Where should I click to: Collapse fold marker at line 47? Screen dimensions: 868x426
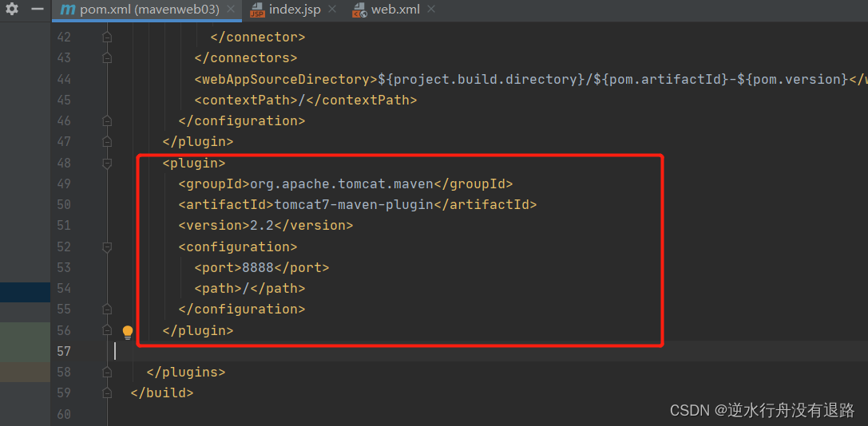click(107, 142)
